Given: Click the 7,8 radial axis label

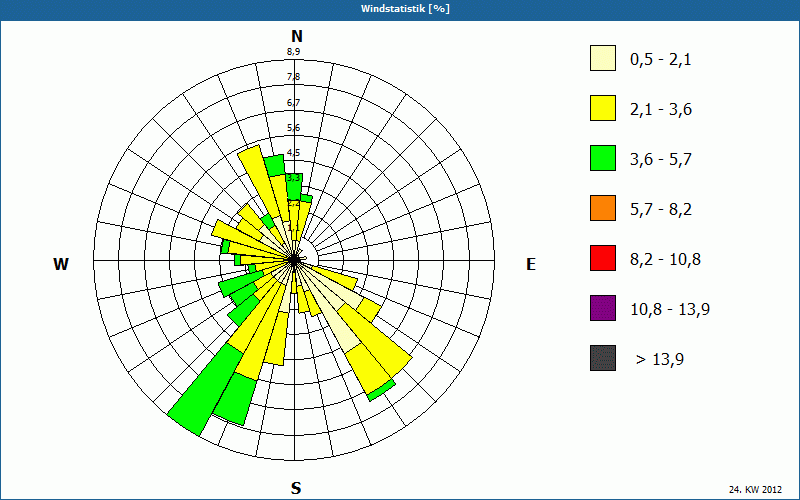Looking at the screenshot, I should [x=293, y=77].
